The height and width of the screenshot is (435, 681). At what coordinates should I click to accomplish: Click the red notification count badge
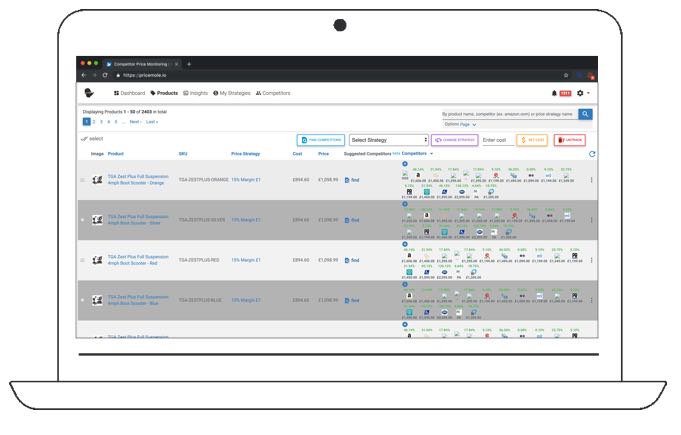pyautogui.click(x=565, y=93)
